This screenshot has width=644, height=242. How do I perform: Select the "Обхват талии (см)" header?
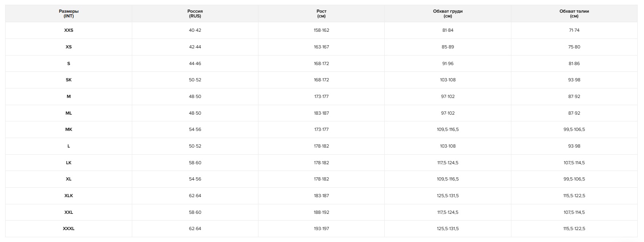[574, 13]
